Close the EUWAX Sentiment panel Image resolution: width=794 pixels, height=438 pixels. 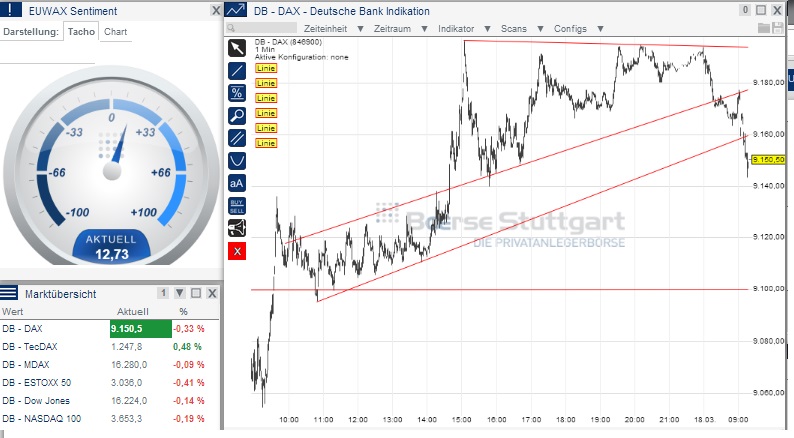click(216, 10)
